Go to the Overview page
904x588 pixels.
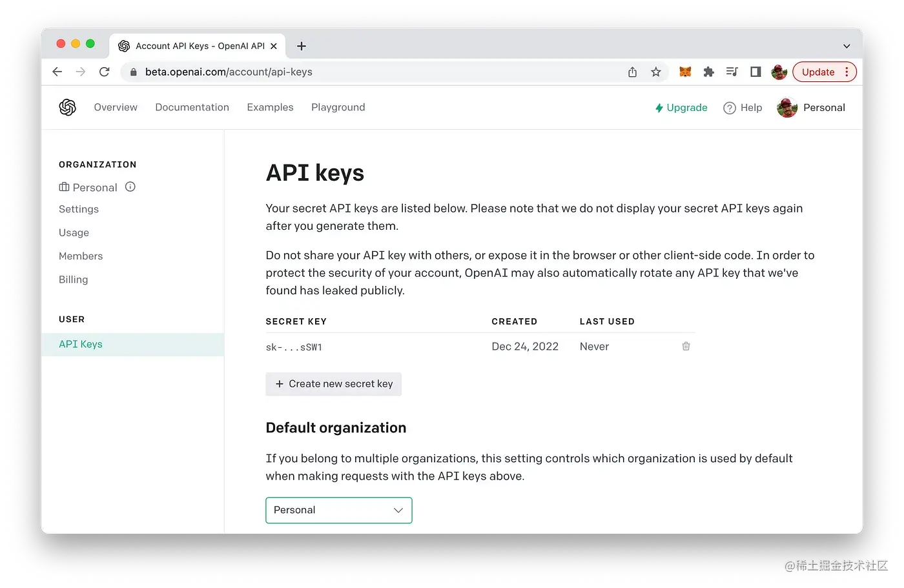point(116,107)
